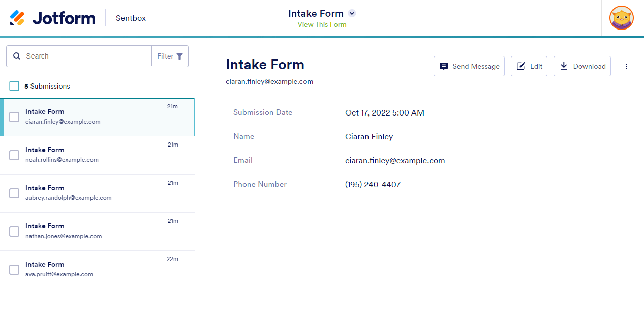This screenshot has width=644, height=316.
Task: Click the Jotform logo icon
Action: click(x=17, y=18)
